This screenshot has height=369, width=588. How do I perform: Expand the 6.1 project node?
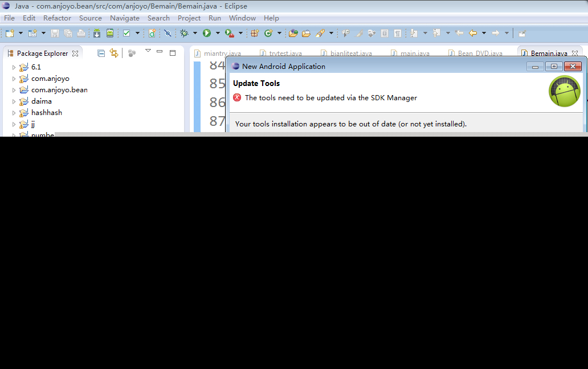tap(14, 67)
